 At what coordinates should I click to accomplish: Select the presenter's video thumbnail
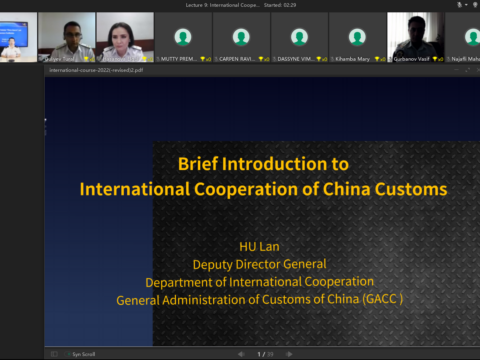[18, 37]
